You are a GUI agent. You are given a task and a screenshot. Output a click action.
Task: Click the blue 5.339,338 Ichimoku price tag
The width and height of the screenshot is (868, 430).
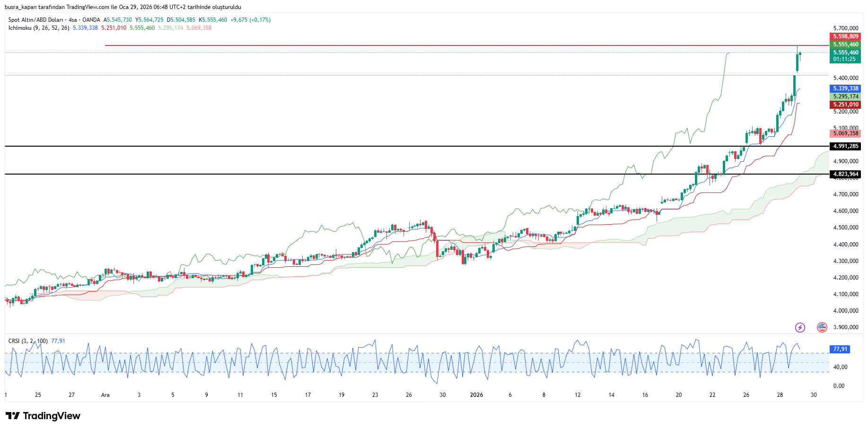click(845, 88)
